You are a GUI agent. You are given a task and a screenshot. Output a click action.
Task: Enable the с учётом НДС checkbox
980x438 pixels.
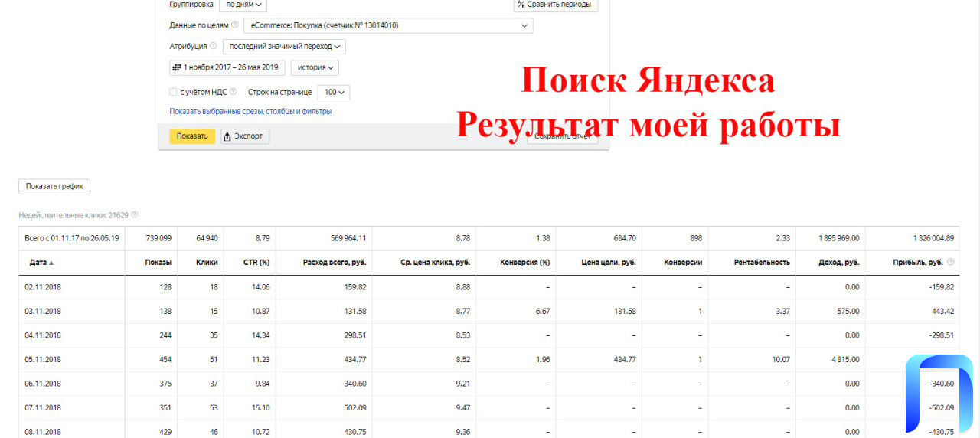pos(173,92)
